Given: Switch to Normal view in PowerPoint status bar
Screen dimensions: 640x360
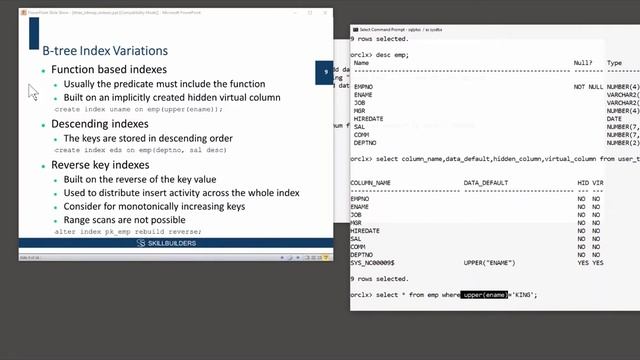Looking at the screenshot, I should coord(307,258).
